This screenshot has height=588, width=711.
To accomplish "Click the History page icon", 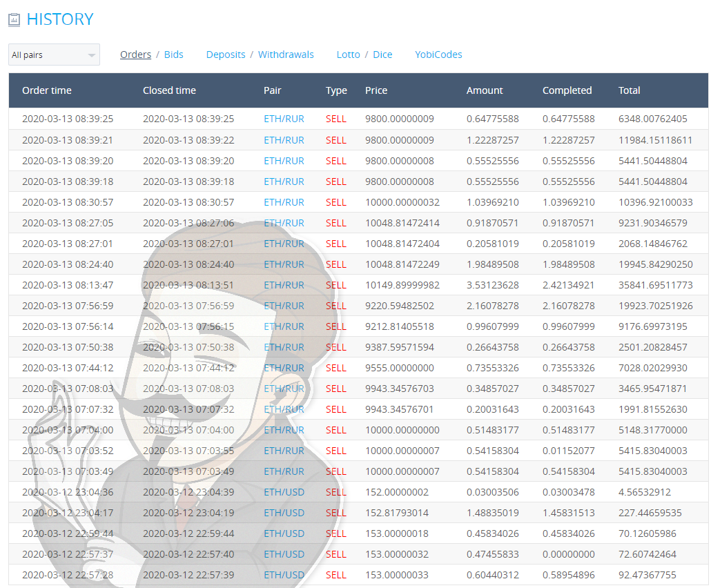I will pyautogui.click(x=14, y=19).
